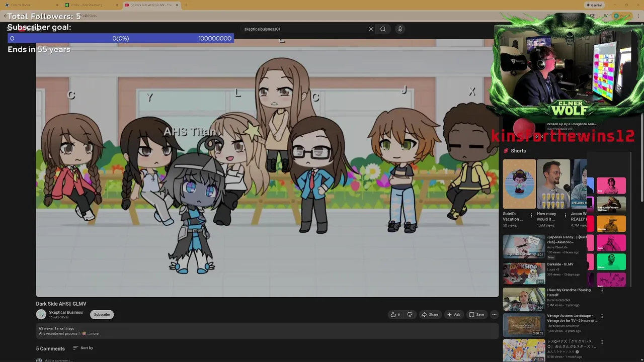Open options for 'How many would it' short
This screenshot has width=644, height=362.
(565, 216)
